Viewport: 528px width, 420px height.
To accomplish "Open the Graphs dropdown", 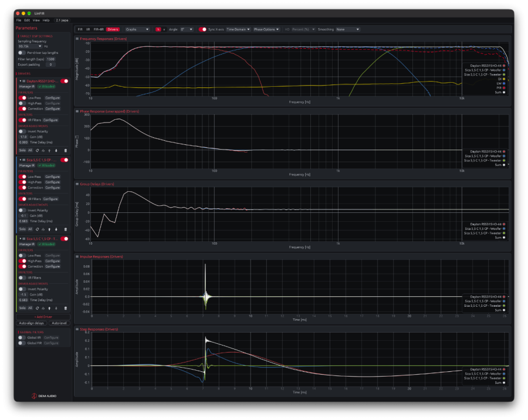I will coord(137,29).
